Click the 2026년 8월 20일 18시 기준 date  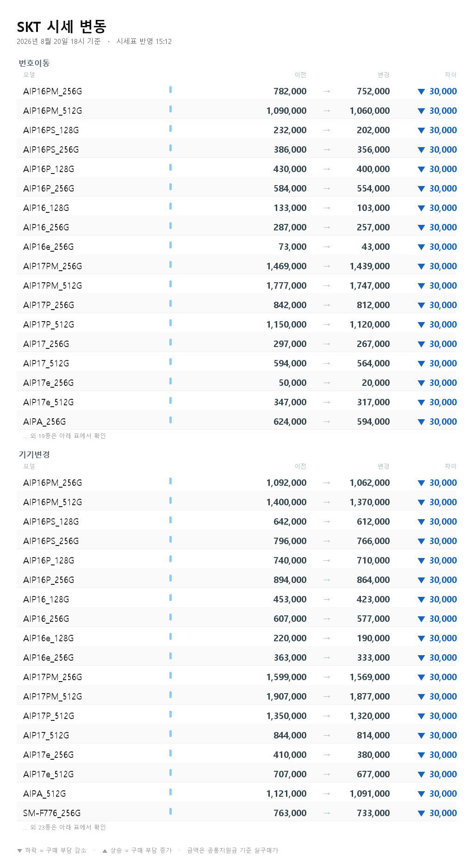coord(59,41)
